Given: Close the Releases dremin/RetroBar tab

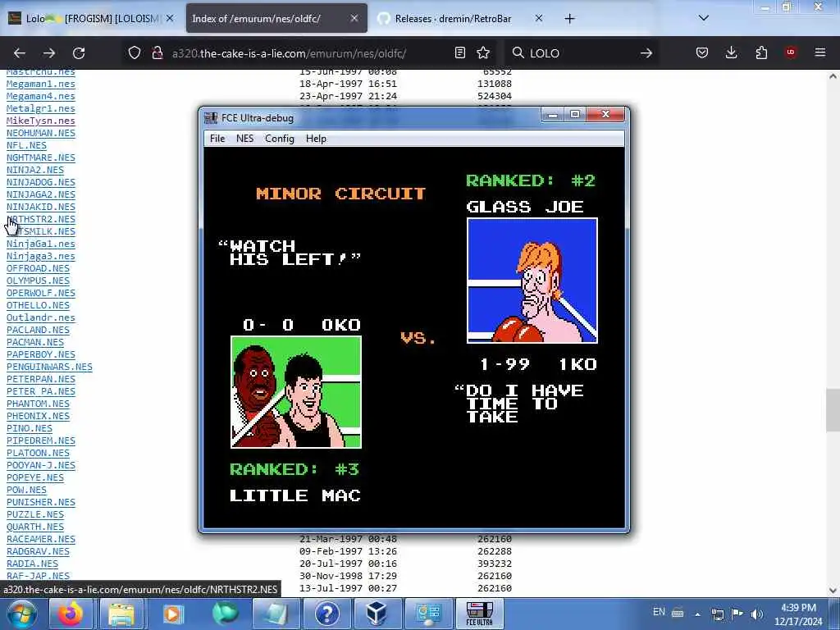Looking at the screenshot, I should (539, 18).
